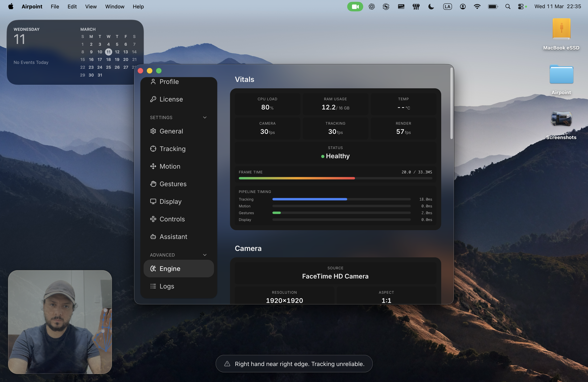Click the Engine icon under Advanced
Screen dimensions: 588x382
point(153,269)
